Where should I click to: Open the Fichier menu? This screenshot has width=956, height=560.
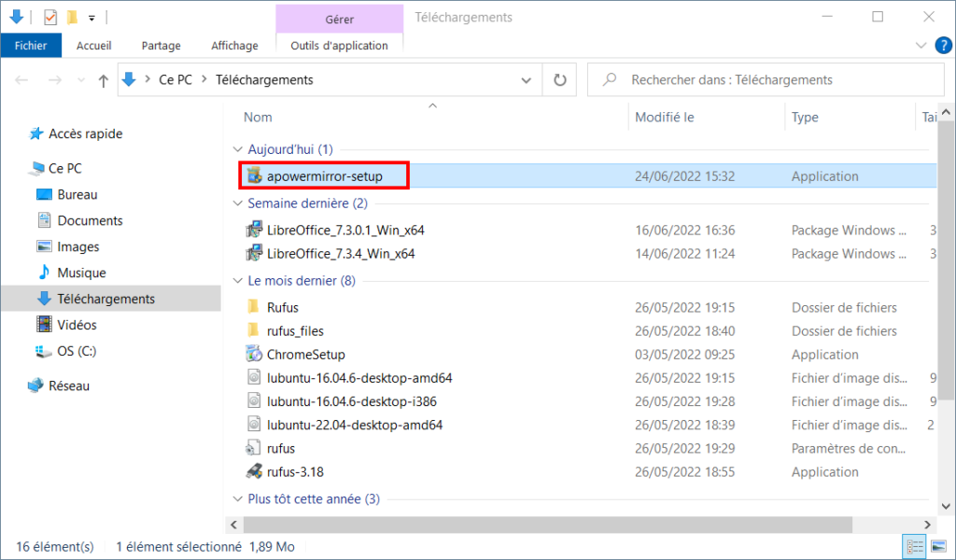[x=31, y=46]
